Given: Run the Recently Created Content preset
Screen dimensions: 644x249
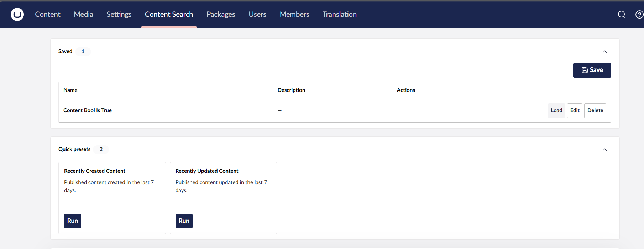Looking at the screenshot, I should click(73, 221).
